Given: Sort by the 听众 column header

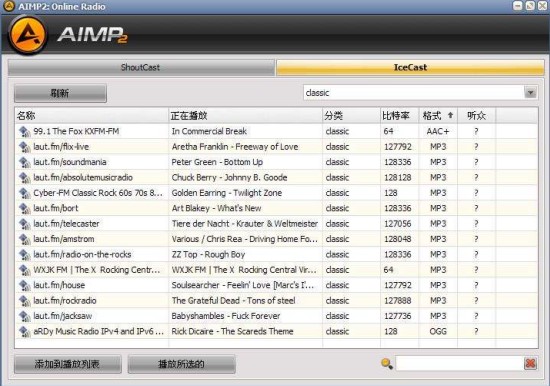Looking at the screenshot, I should click(477, 115).
